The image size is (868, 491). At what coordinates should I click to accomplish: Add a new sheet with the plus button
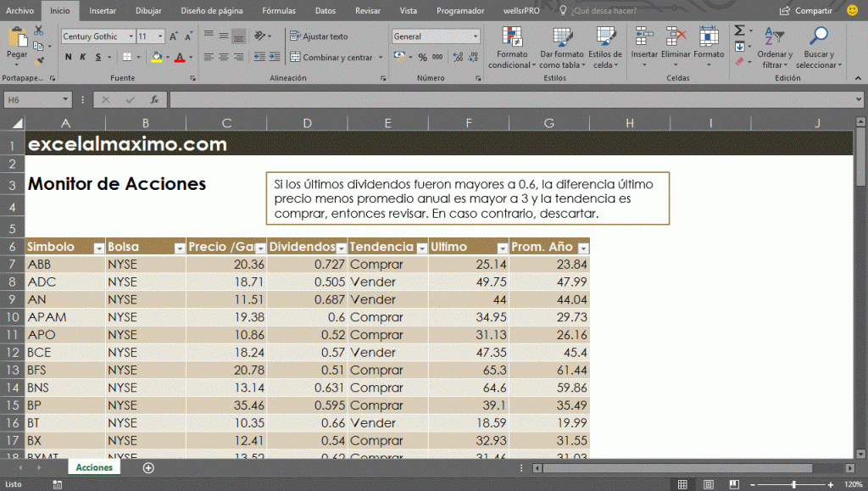click(147, 467)
